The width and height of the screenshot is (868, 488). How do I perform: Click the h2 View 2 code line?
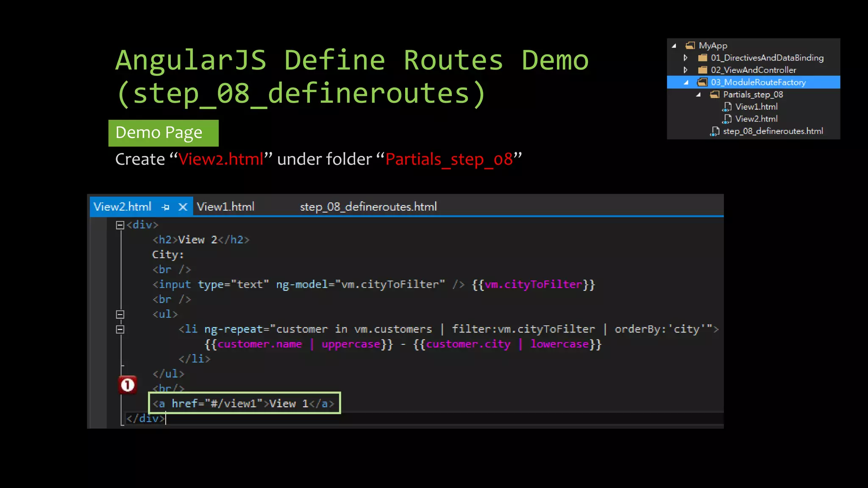pyautogui.click(x=201, y=240)
